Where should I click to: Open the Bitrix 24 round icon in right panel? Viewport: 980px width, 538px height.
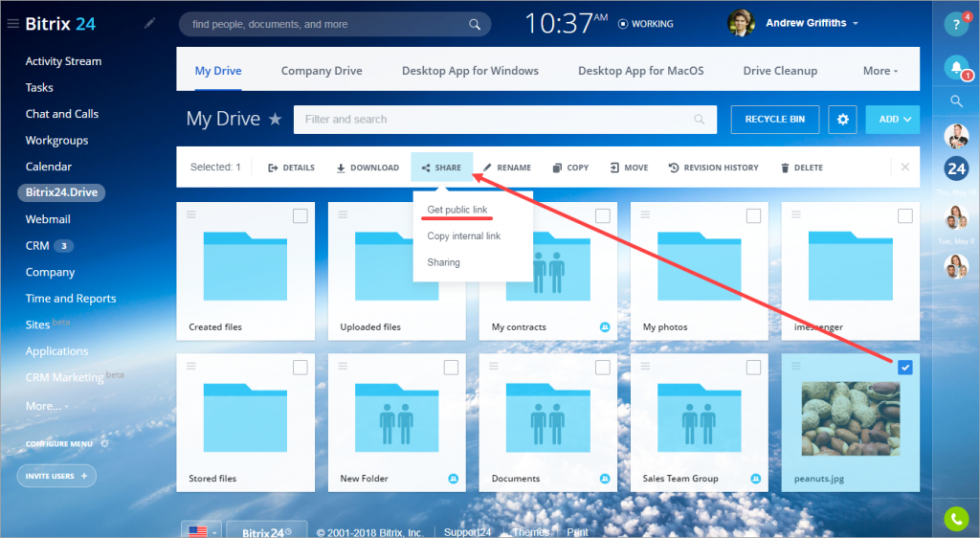coord(956,168)
